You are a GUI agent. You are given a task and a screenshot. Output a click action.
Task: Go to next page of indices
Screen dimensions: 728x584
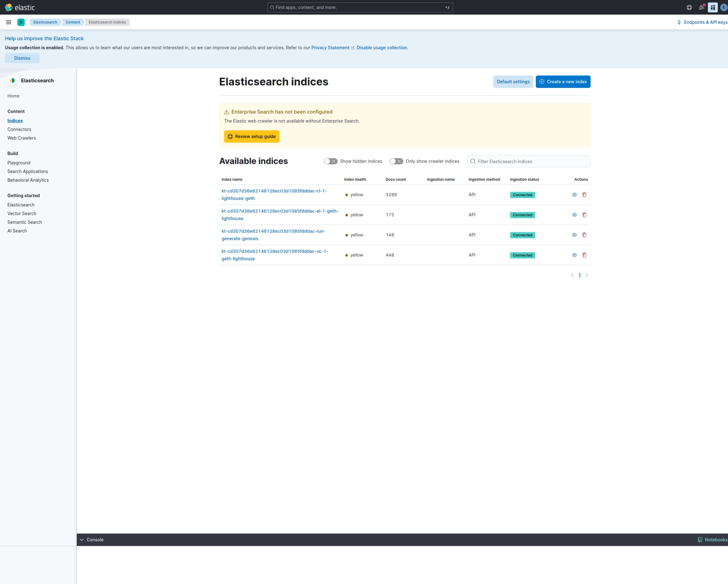[x=587, y=275]
